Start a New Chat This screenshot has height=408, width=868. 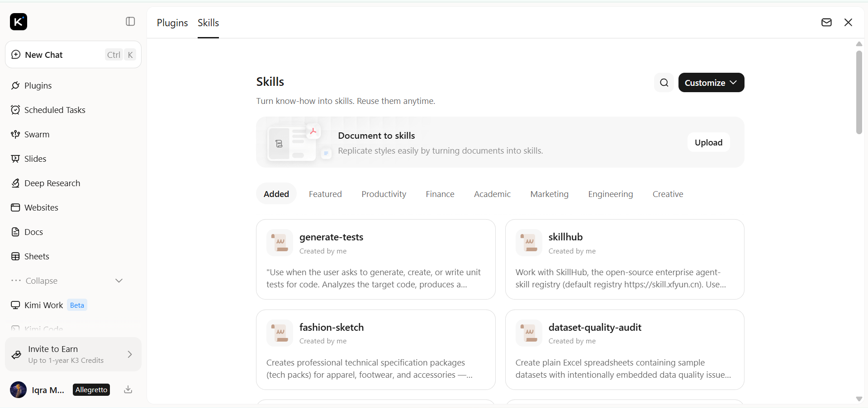[x=73, y=55]
